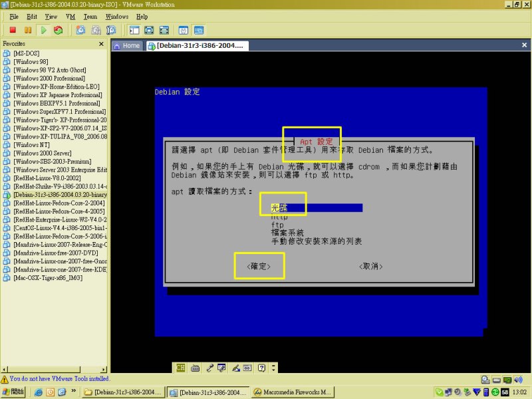
Task: Click the system clock showing 13:02
Action: tap(519, 392)
